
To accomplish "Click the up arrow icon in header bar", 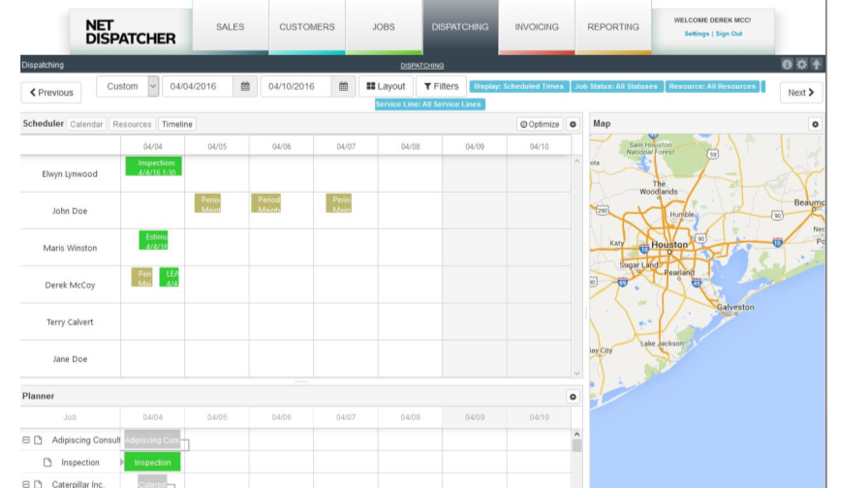I will tap(817, 65).
